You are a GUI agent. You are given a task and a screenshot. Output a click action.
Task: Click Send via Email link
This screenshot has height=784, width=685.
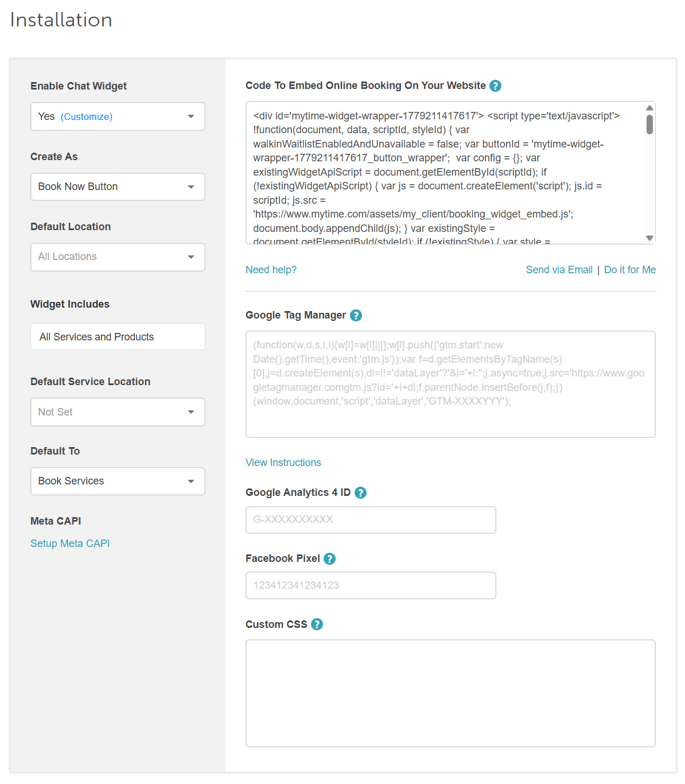(x=559, y=270)
